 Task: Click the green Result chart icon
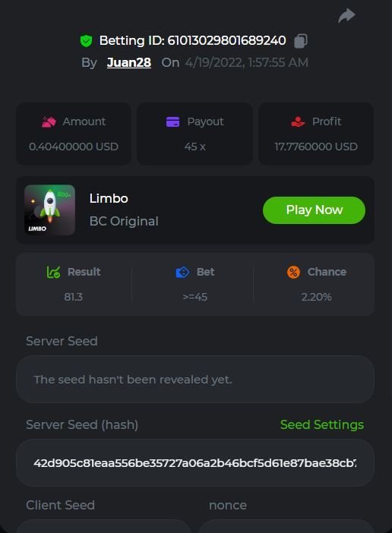click(x=53, y=272)
